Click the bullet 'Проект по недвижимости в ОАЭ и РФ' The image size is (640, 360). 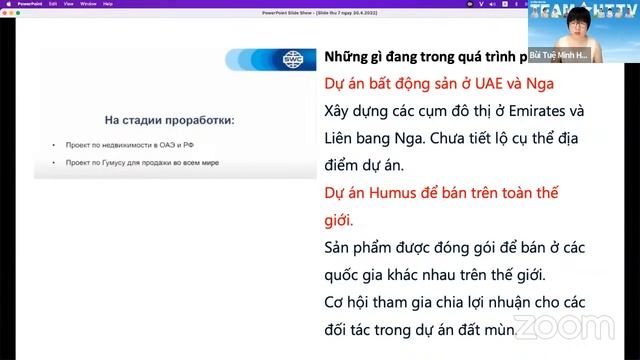coord(130,145)
